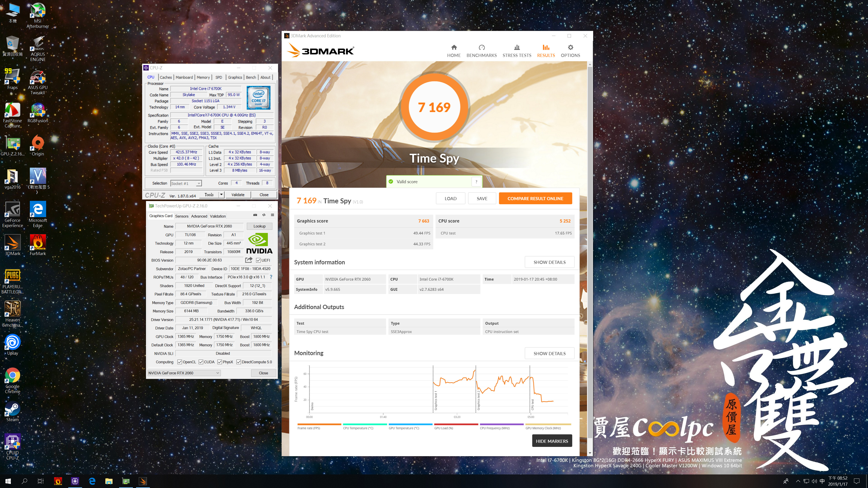Toggle the DirectCompute 5.0 checkbox in GPU-Z
This screenshot has height=488, width=868.
[238, 362]
